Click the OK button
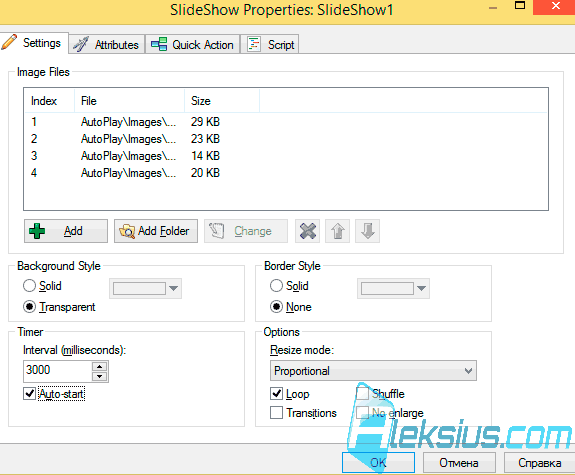575x475 pixels. click(x=378, y=463)
